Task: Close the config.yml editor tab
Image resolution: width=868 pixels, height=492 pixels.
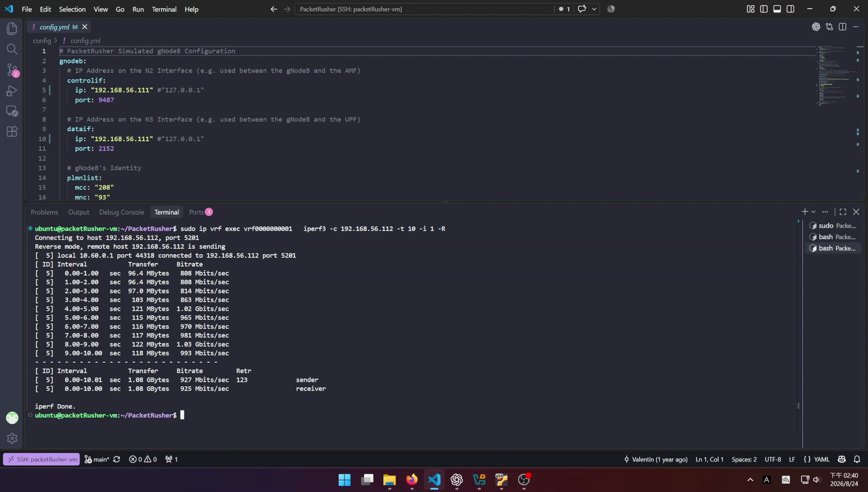Action: pos(85,27)
